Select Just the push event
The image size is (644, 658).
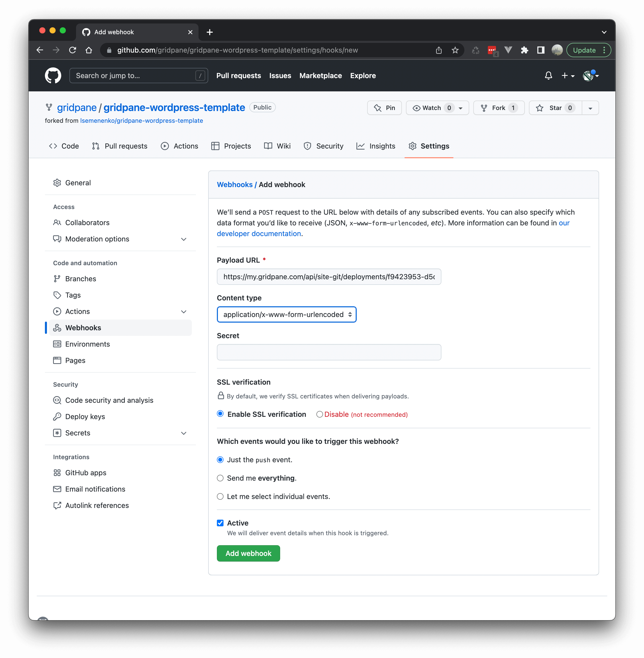(x=220, y=460)
